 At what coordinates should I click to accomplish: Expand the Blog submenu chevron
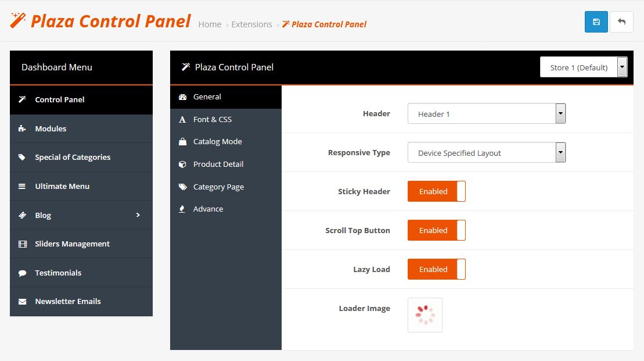pos(138,215)
